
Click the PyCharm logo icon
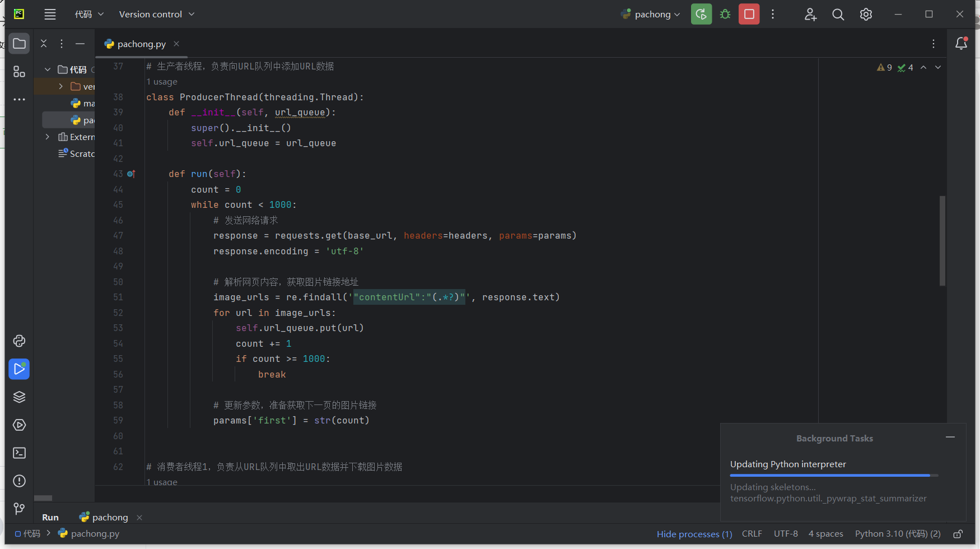tap(19, 14)
